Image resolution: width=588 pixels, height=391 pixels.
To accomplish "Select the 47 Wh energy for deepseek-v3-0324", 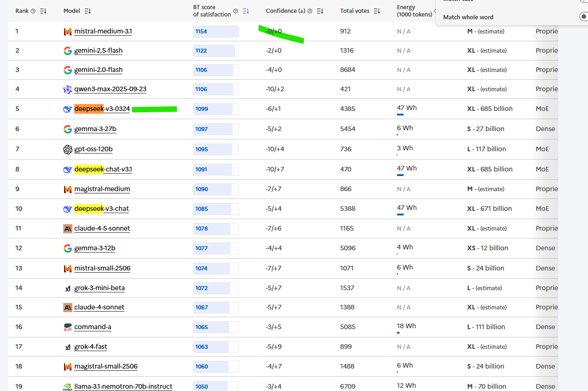I will [407, 108].
